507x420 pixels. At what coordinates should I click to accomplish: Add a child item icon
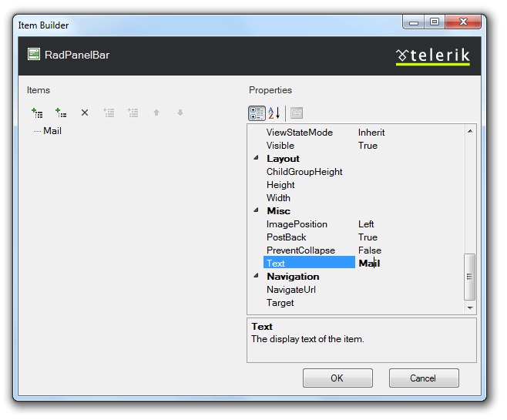(61, 113)
